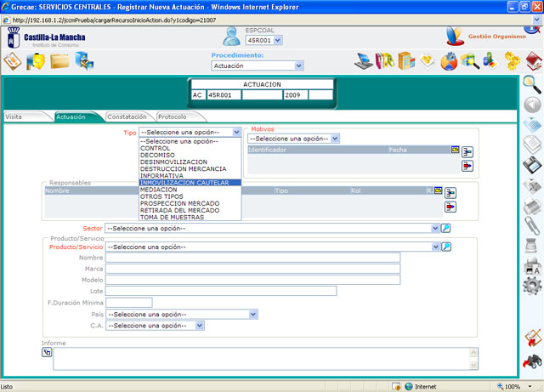The image size is (544, 392).
Task: Click the add Motivos icon with blue arrow
Action: point(467,151)
